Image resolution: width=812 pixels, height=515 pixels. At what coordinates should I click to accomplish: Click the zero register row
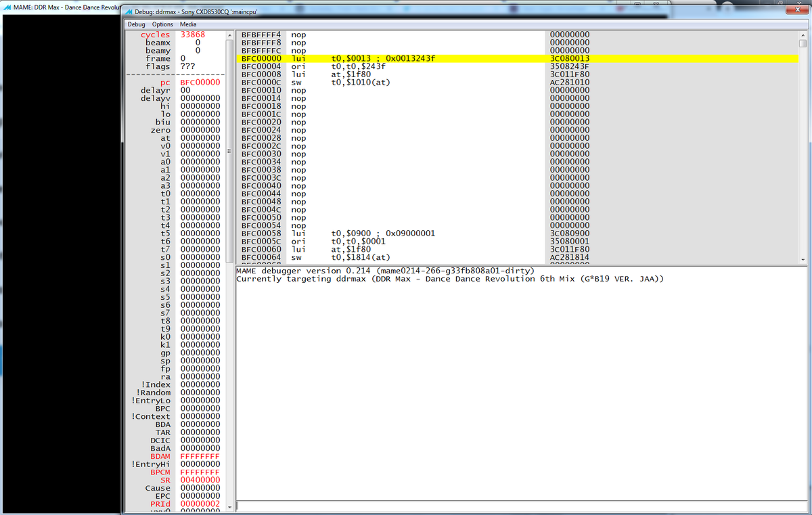click(176, 130)
